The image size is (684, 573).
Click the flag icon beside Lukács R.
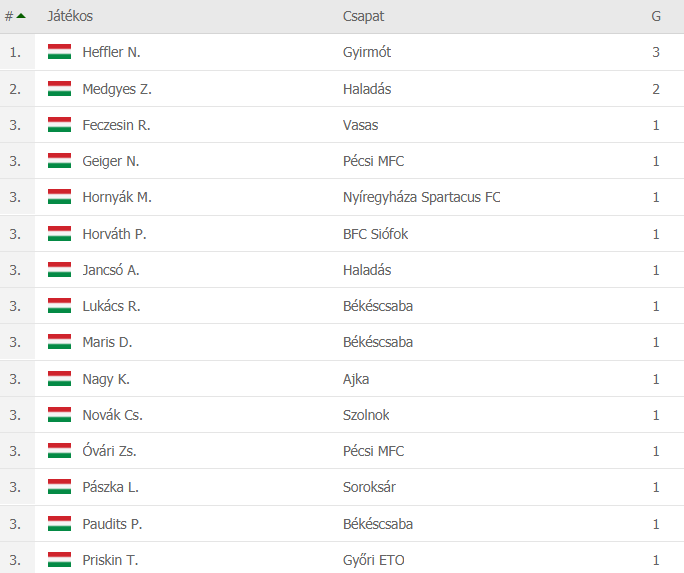[x=59, y=306]
